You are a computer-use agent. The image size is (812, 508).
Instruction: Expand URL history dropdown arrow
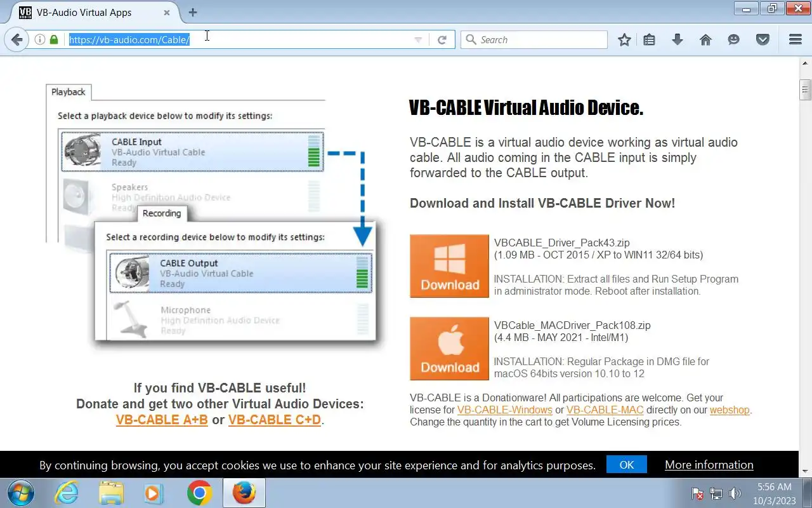click(418, 39)
